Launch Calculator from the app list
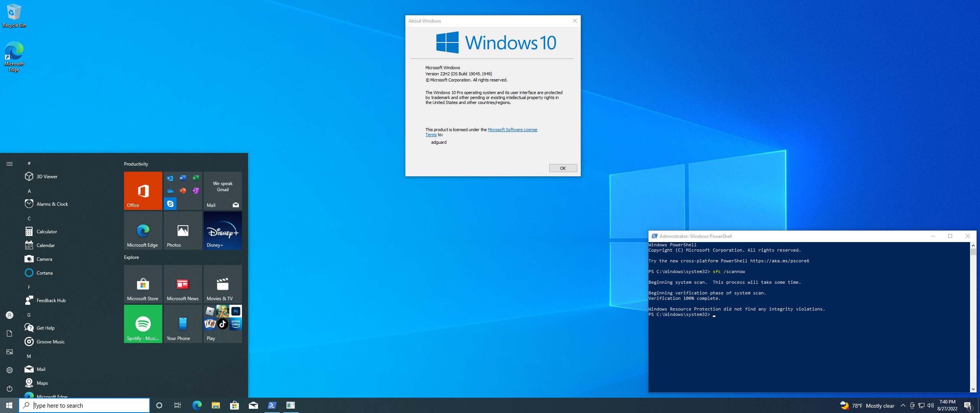The image size is (980, 413). click(69, 231)
